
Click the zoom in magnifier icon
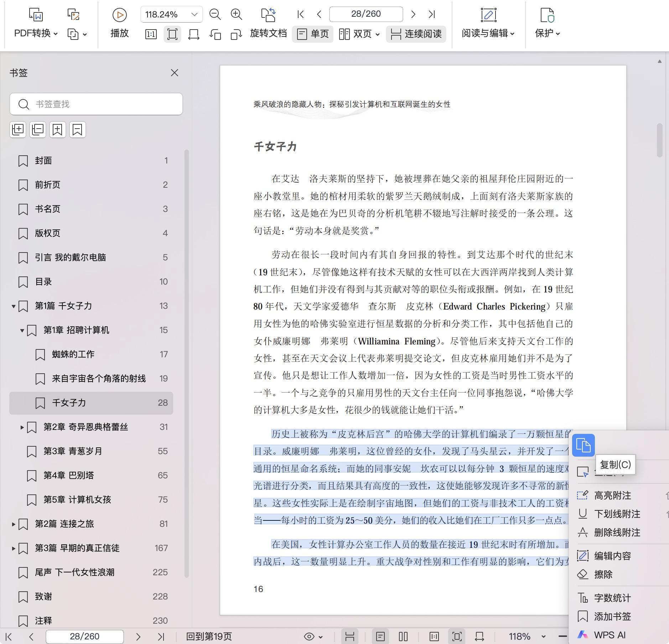[236, 14]
